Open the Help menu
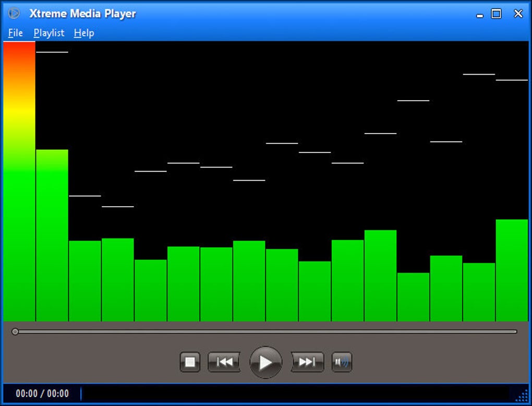The height and width of the screenshot is (406, 532). click(x=84, y=33)
